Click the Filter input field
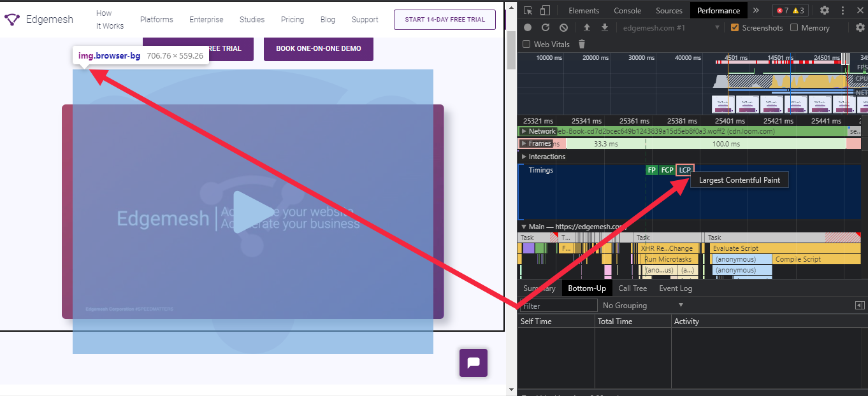 pyautogui.click(x=559, y=306)
